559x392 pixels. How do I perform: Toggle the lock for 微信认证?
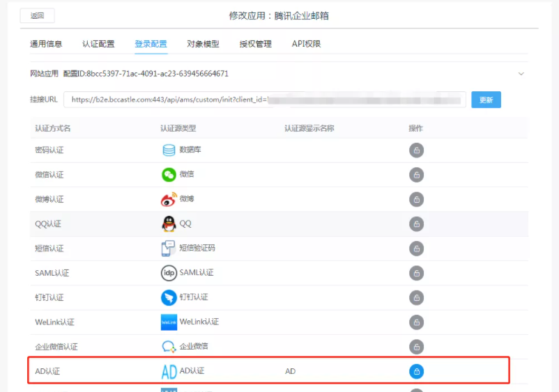pyautogui.click(x=416, y=175)
